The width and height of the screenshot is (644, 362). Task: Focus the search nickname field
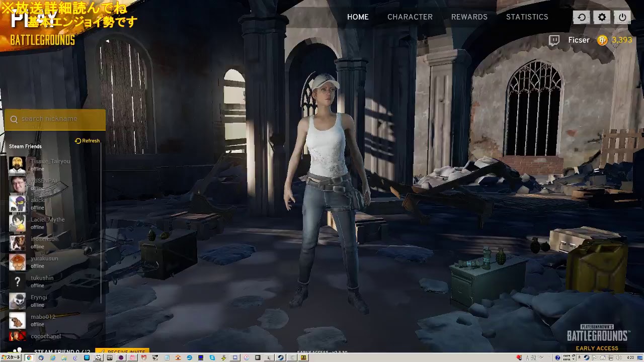click(55, 119)
